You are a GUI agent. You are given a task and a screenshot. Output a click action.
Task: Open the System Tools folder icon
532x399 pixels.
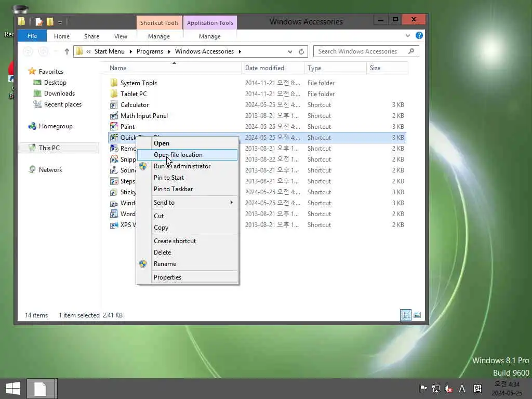114,83
